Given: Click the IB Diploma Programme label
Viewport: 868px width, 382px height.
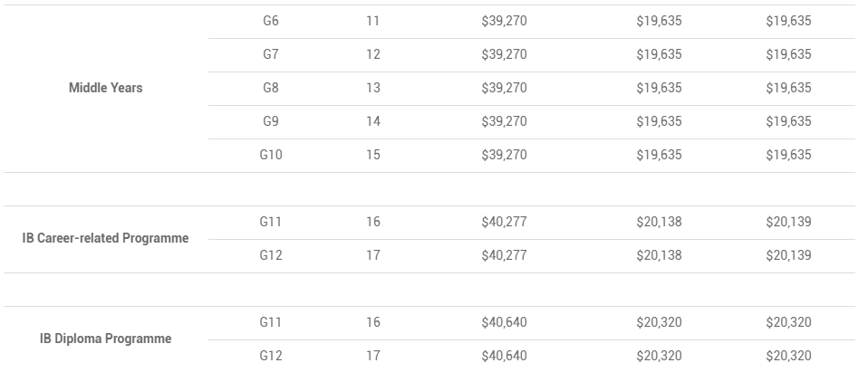Looking at the screenshot, I should pyautogui.click(x=105, y=339).
